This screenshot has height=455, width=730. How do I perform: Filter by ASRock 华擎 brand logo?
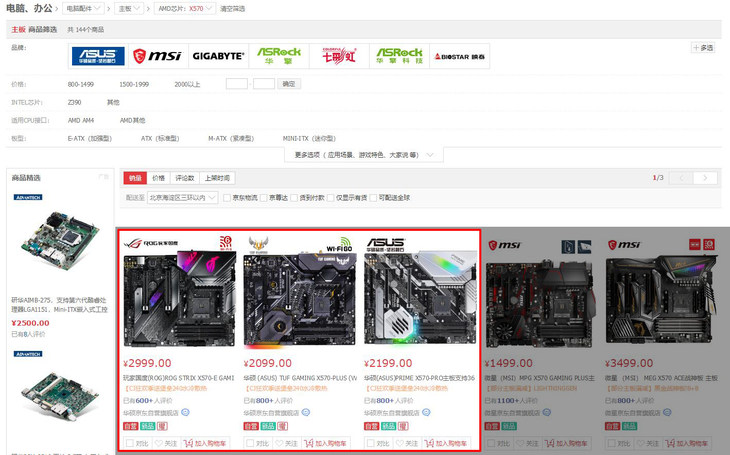[278, 56]
